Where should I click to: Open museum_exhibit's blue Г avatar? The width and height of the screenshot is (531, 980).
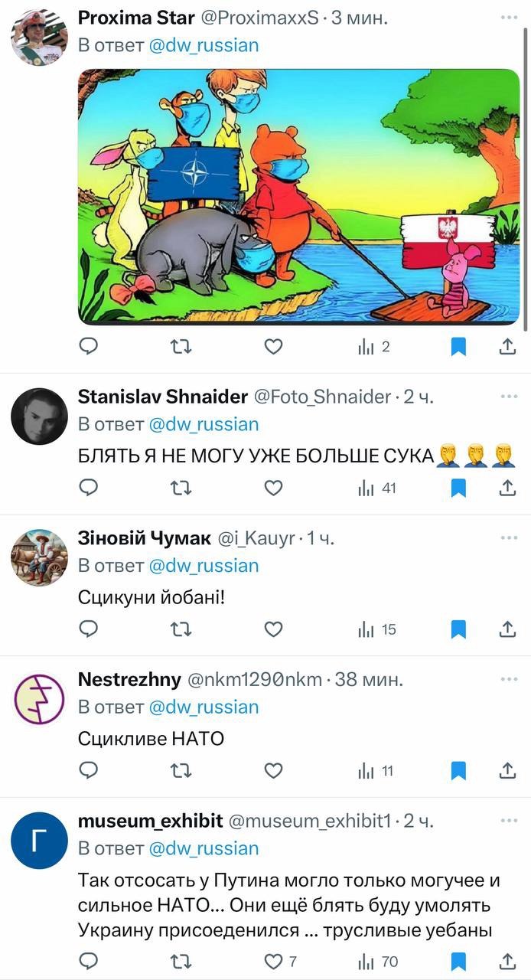(39, 840)
